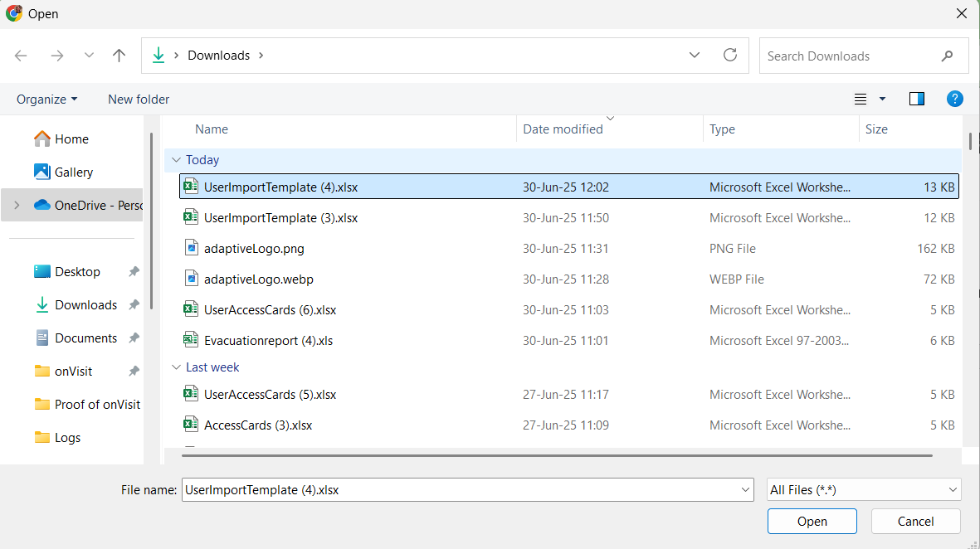
Task: Create a New folder
Action: click(x=139, y=100)
